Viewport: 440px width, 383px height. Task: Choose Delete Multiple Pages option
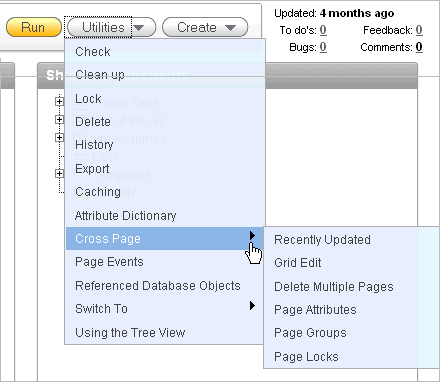[x=352, y=287]
